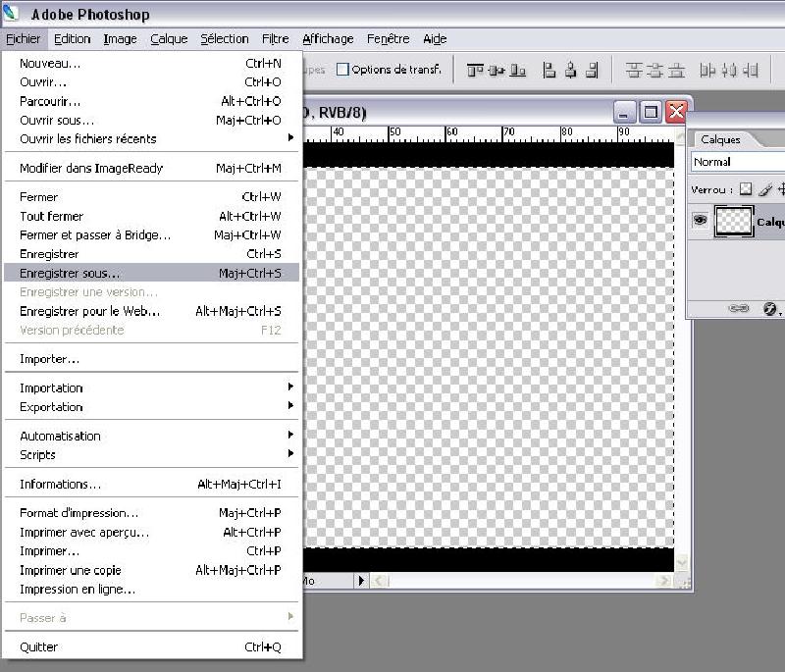The width and height of the screenshot is (785, 672).
Task: Align horizontal centers of layers
Action: tap(570, 71)
